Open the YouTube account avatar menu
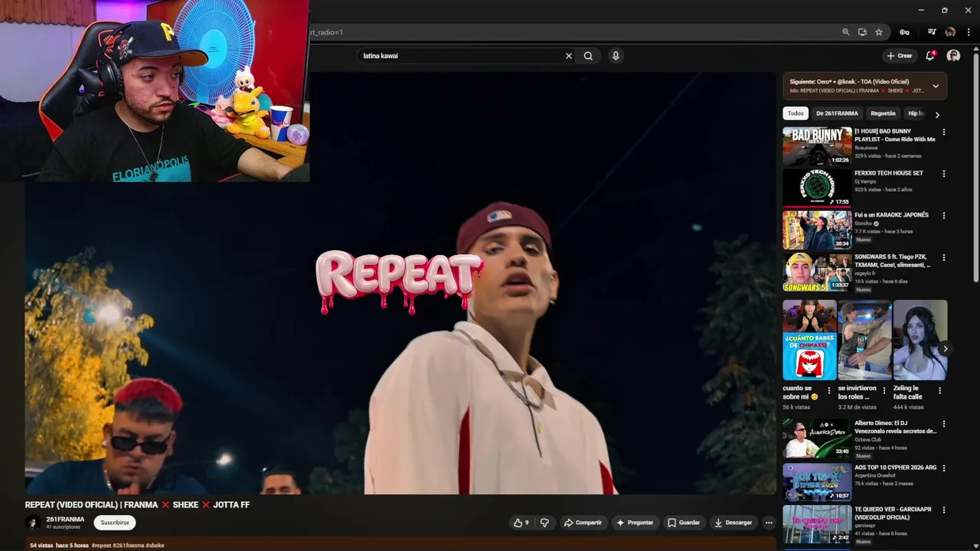Viewport: 980px width, 551px height. (x=953, y=56)
